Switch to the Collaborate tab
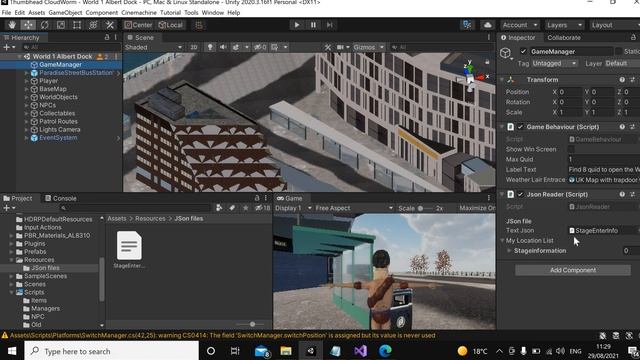The height and width of the screenshot is (360, 640). tap(564, 38)
